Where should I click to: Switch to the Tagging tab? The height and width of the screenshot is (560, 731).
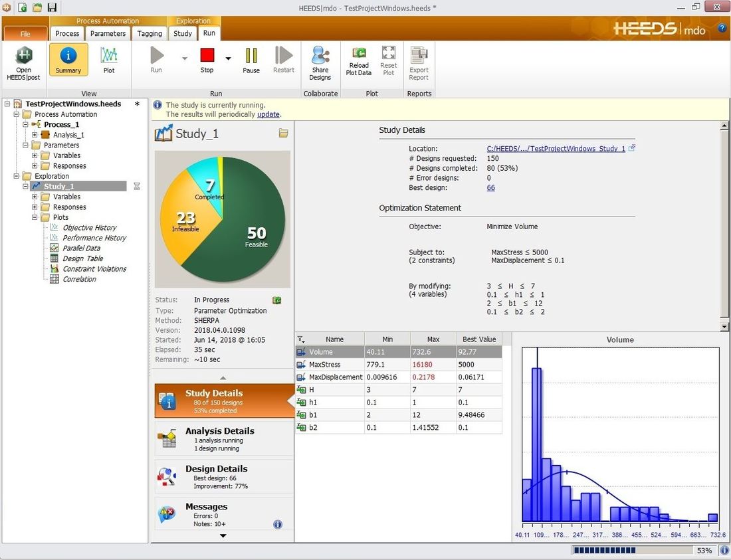click(x=150, y=33)
